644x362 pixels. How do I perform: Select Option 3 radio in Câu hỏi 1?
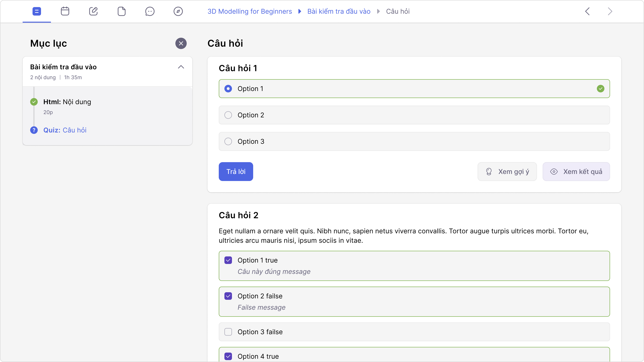228,141
